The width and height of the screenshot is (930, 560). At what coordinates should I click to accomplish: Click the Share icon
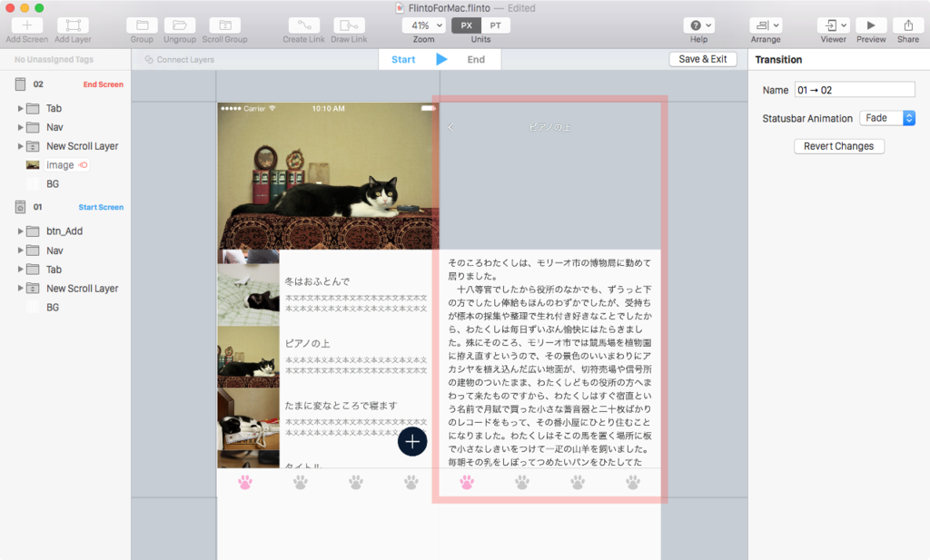coord(908,25)
